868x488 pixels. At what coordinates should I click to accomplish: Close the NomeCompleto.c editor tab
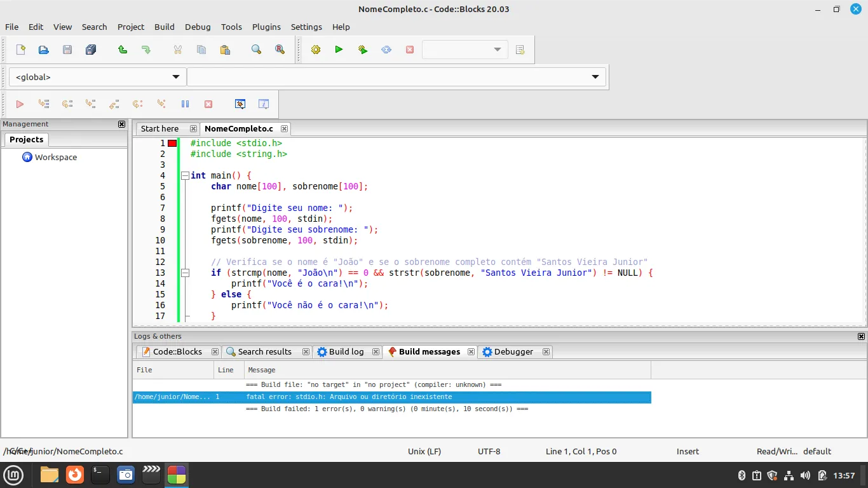pos(285,128)
